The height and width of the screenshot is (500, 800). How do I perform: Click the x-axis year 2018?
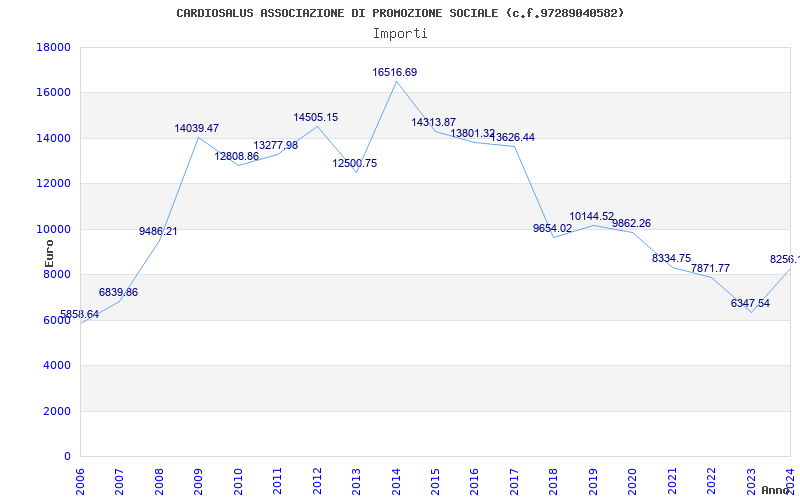click(554, 480)
